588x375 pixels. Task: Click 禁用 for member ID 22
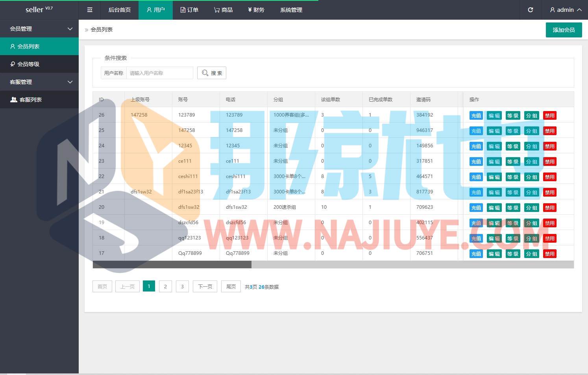[x=549, y=177]
